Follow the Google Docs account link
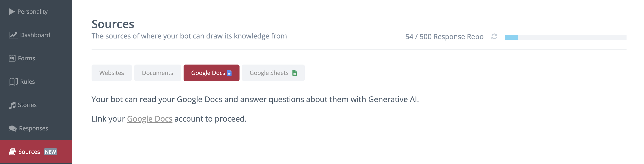This screenshot has width=644, height=164. point(149,119)
